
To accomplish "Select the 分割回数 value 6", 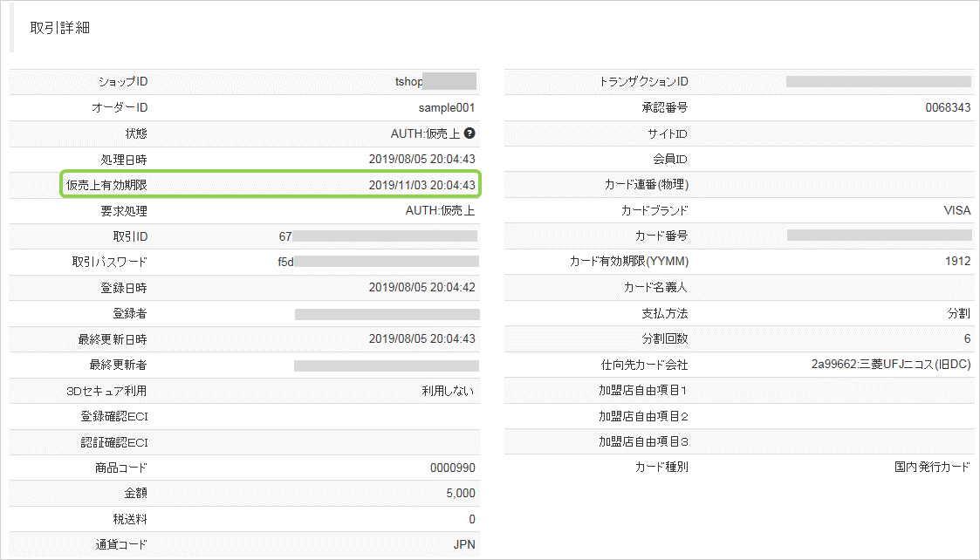I will tap(968, 338).
